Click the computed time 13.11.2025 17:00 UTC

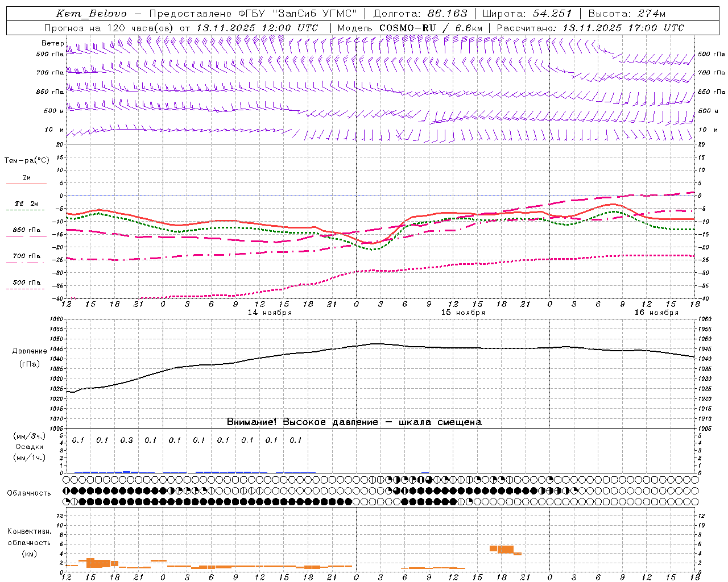pyautogui.click(x=623, y=28)
